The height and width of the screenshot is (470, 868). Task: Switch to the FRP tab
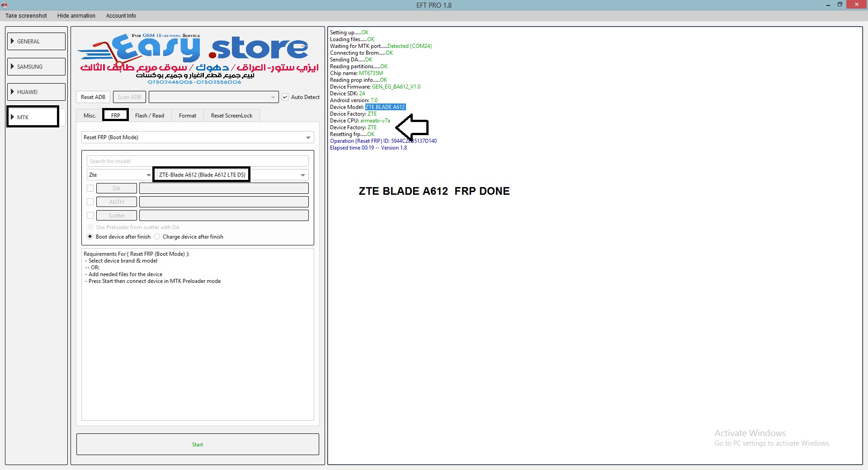click(116, 115)
